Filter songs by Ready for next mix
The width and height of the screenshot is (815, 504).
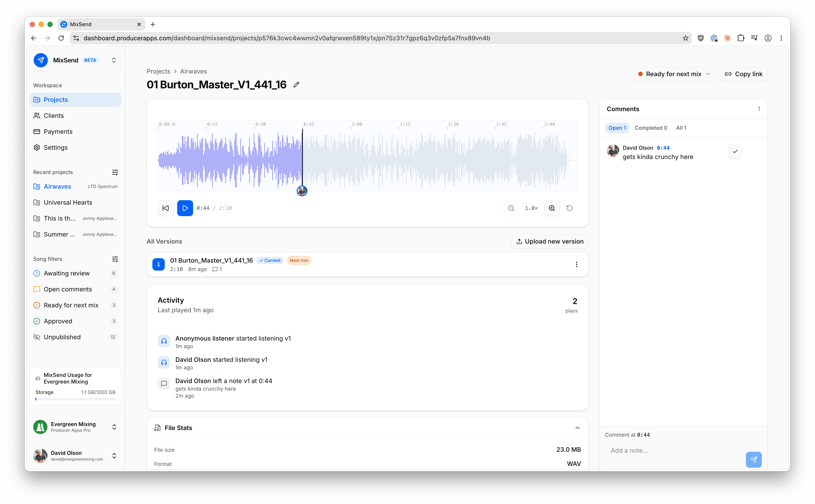[x=75, y=305]
